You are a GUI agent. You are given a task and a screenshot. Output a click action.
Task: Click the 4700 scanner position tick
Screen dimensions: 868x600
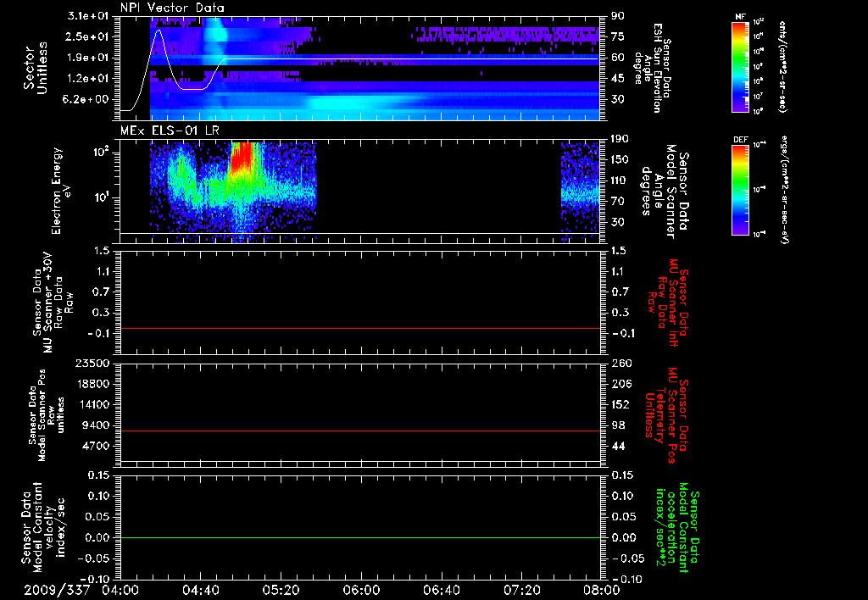[96, 446]
